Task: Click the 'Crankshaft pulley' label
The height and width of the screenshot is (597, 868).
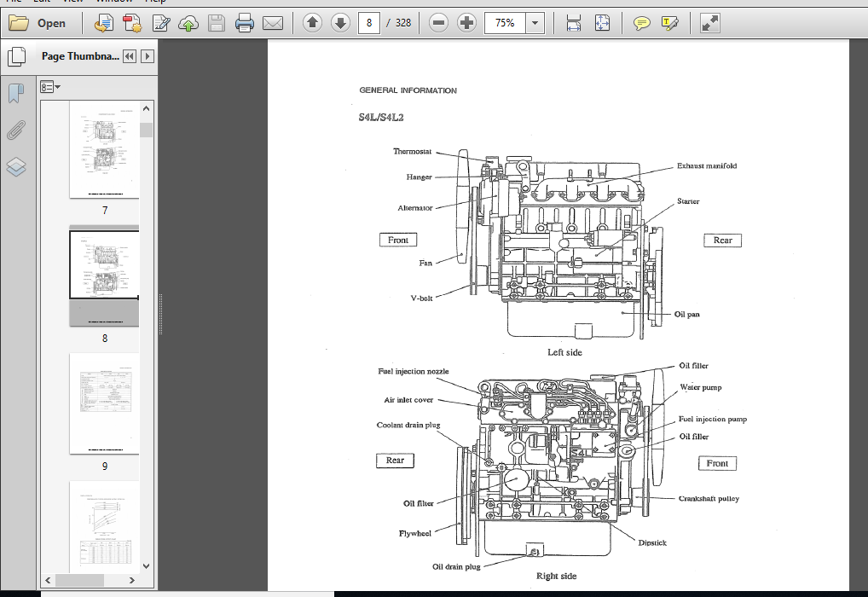Action: point(709,498)
